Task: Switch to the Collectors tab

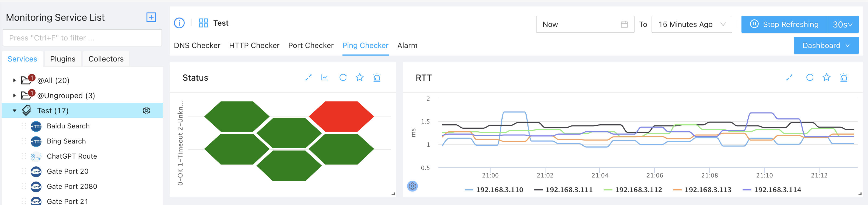Action: tap(106, 59)
